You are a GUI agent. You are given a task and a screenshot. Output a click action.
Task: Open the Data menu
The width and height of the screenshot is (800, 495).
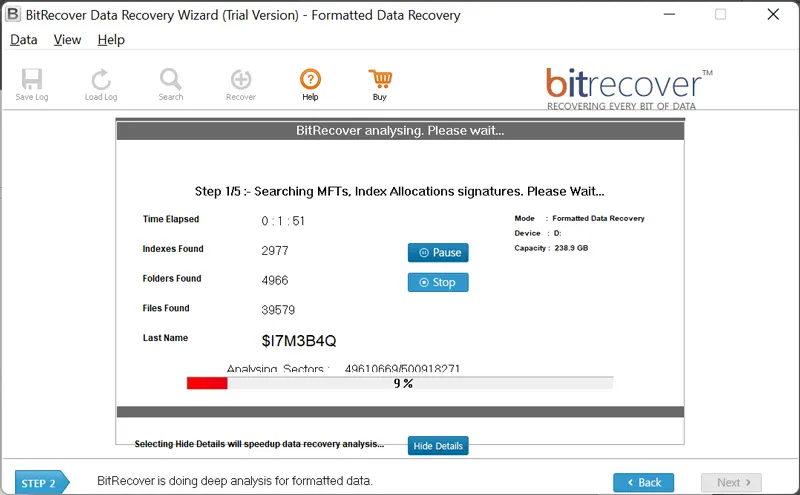pyautogui.click(x=23, y=40)
